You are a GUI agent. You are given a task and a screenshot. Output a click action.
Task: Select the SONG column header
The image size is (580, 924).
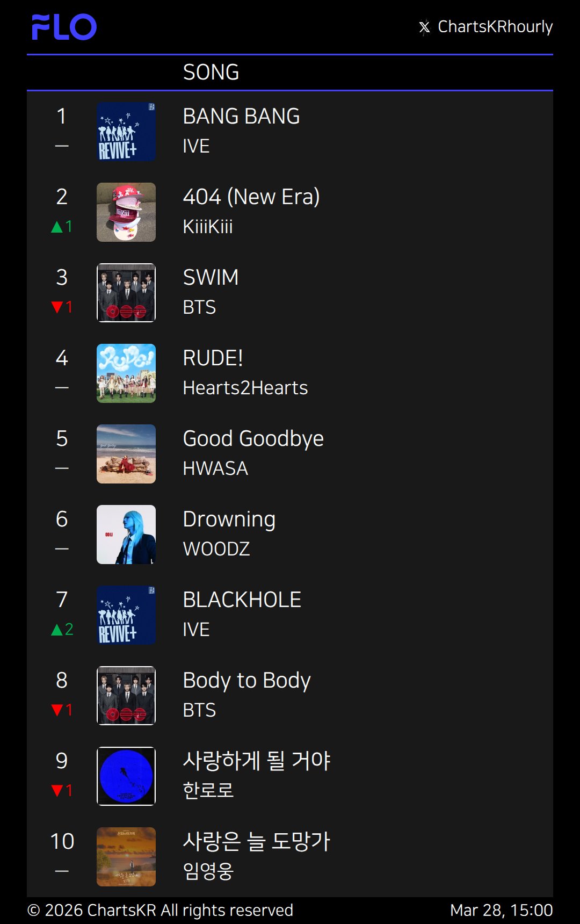point(211,73)
